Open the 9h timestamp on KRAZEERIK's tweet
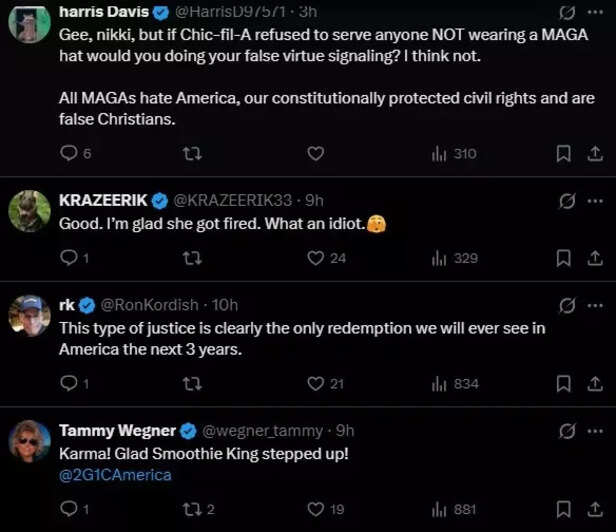Viewport: 616px width, 532px height. pyautogui.click(x=313, y=200)
